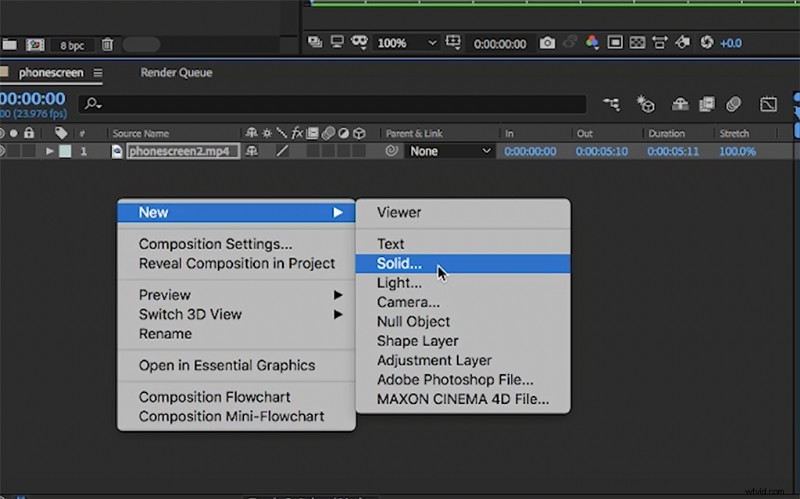
Task: Expand the New submenu arrow
Action: (x=338, y=212)
